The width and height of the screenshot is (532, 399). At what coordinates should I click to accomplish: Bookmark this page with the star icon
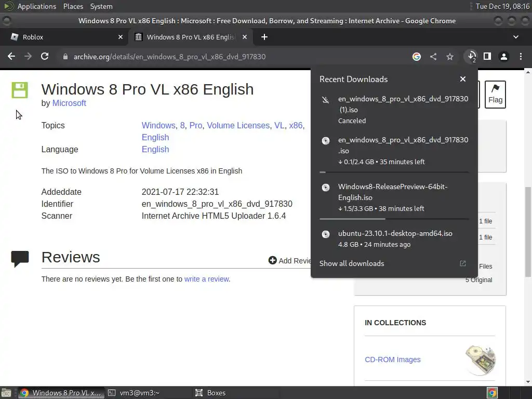[x=450, y=57]
